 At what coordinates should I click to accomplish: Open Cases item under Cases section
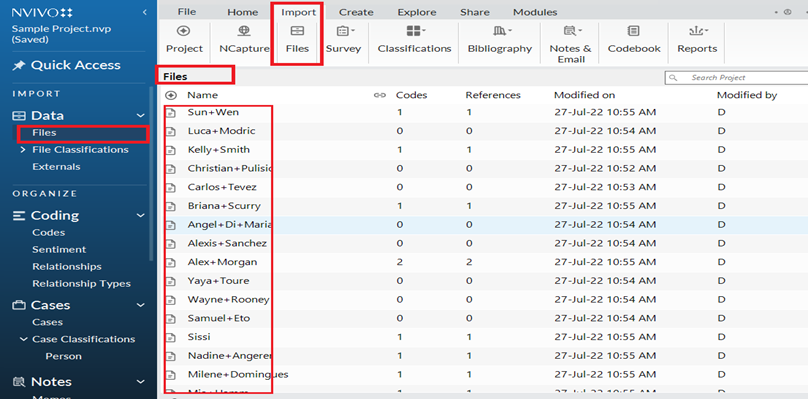[x=47, y=322]
